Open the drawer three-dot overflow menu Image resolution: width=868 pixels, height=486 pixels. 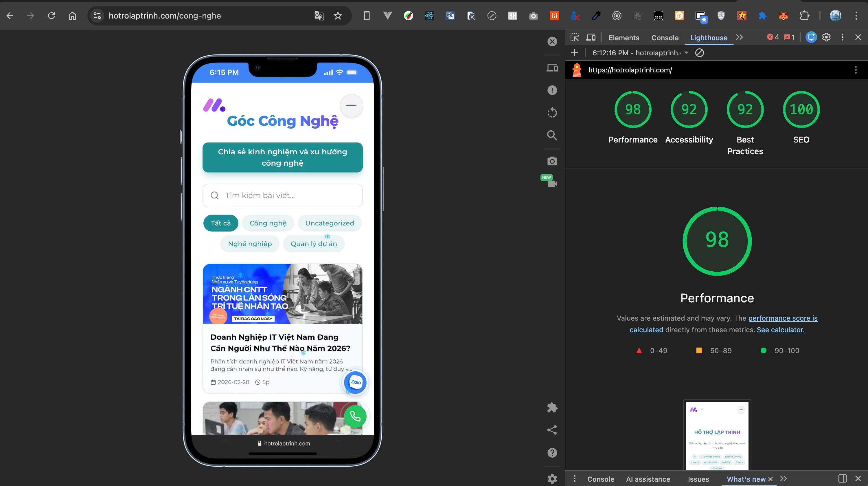(575, 479)
